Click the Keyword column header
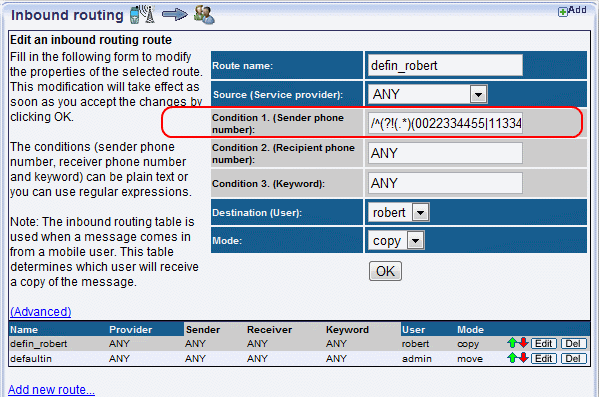Screen dimensions: 599x397 pos(347,329)
